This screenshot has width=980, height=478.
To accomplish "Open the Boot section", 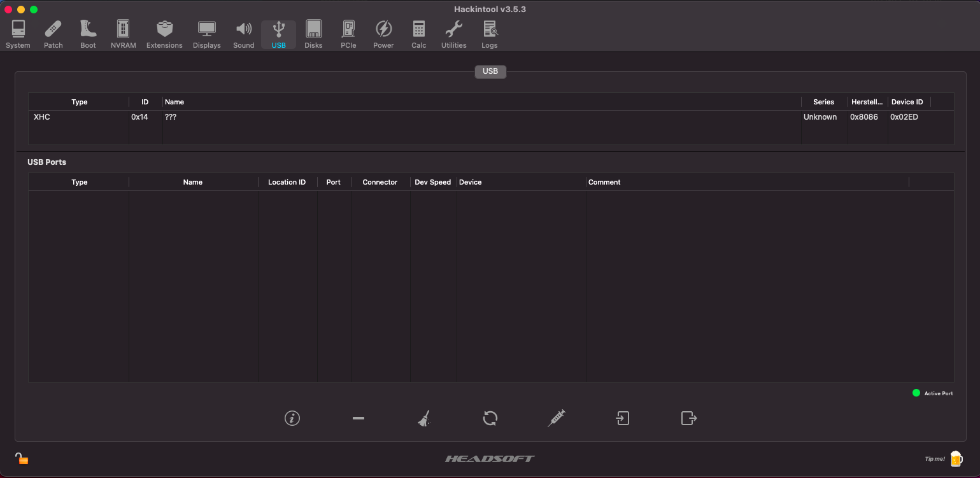I will pyautogui.click(x=88, y=34).
